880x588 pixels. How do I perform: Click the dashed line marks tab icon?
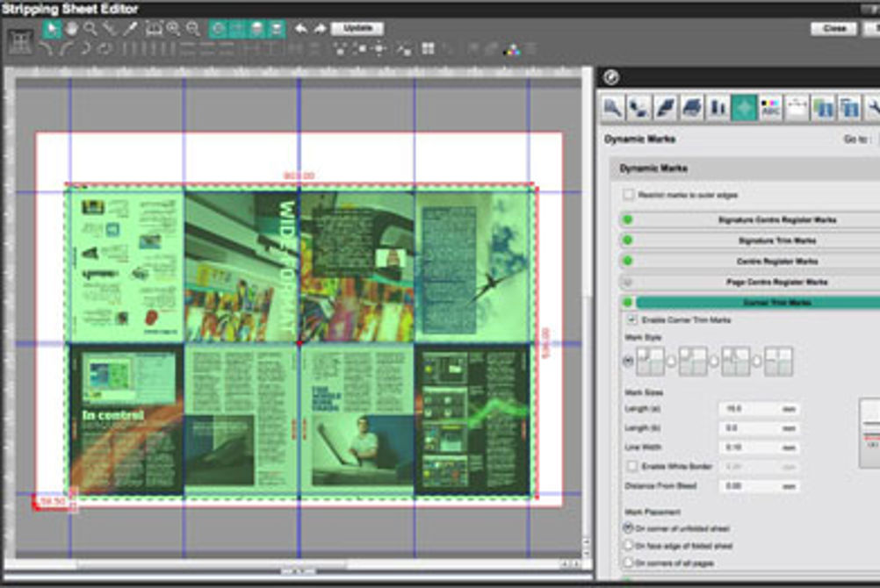point(797,107)
